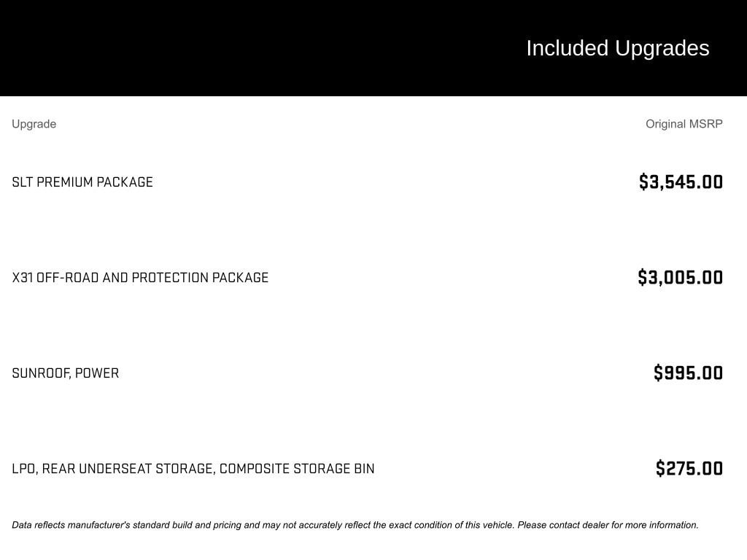Viewport: 747px width, 560px height.
Task: Click the $995.00 price
Action: click(x=688, y=373)
